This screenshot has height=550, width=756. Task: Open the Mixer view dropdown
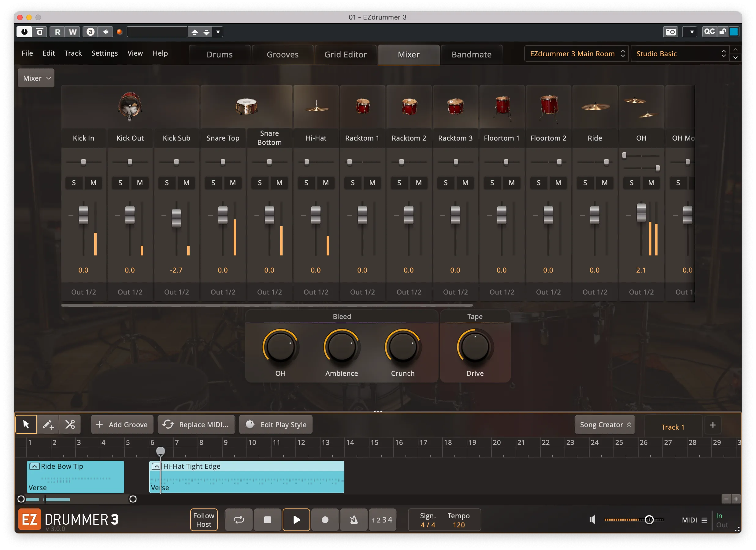point(36,78)
